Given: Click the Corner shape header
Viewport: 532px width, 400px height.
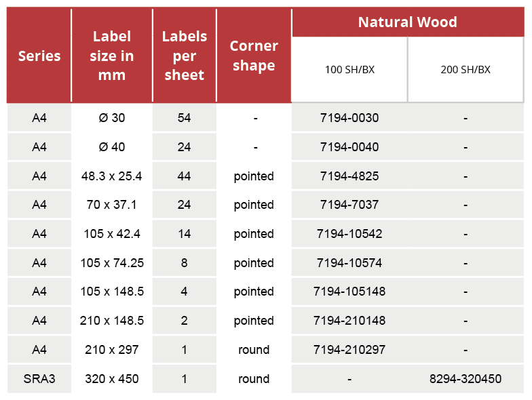Looking at the screenshot, I should coord(254,56).
